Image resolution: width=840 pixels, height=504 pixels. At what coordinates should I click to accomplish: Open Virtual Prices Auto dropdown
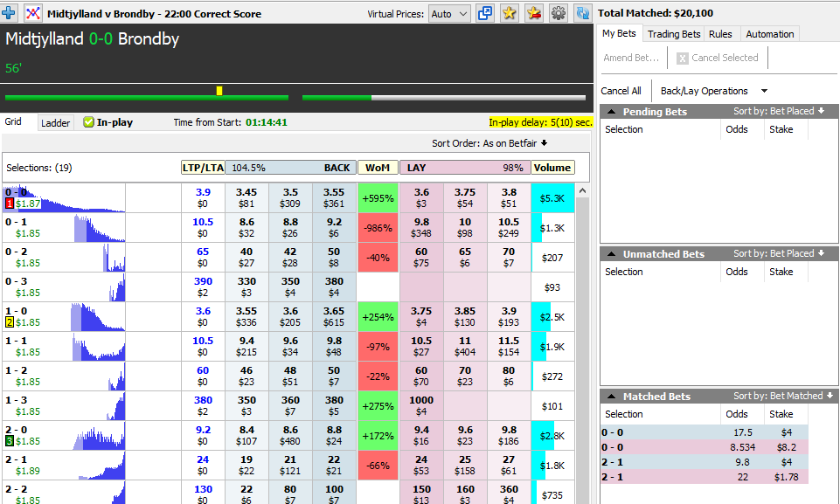pyautogui.click(x=449, y=14)
